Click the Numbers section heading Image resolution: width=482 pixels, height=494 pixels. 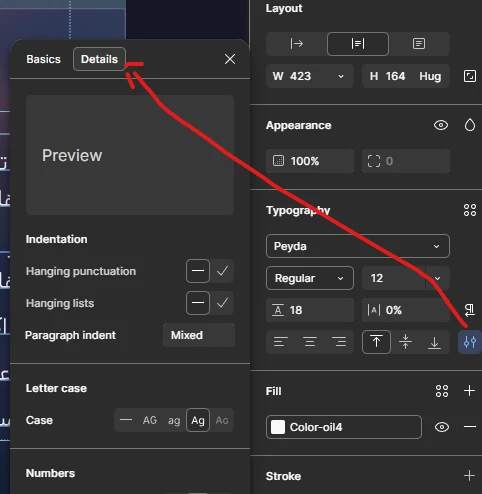point(50,473)
